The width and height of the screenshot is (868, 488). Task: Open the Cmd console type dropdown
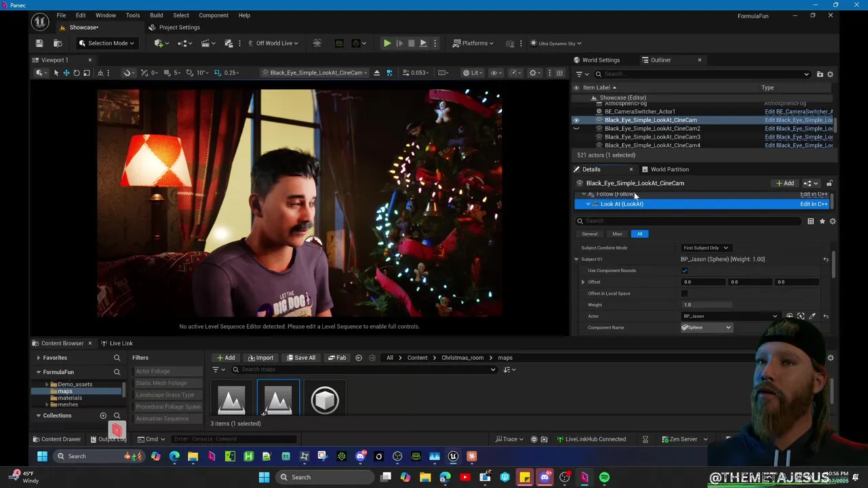click(152, 439)
